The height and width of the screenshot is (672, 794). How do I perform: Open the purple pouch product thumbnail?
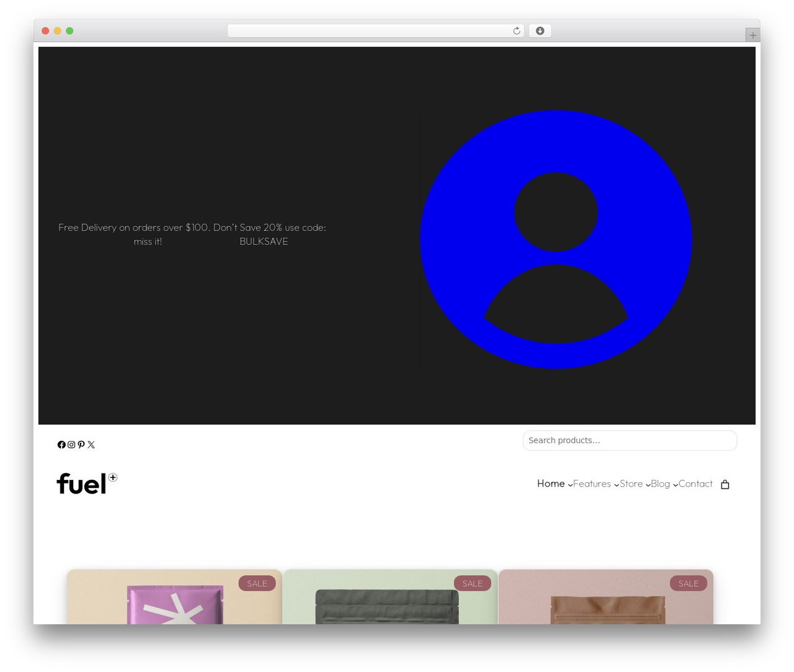(x=174, y=597)
